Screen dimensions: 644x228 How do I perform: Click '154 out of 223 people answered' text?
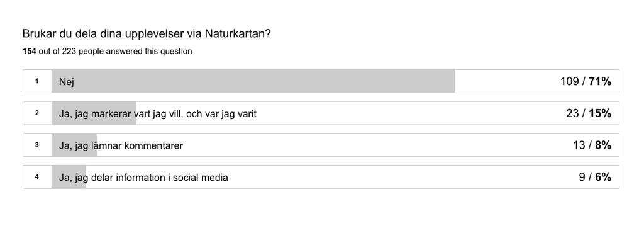coord(107,52)
